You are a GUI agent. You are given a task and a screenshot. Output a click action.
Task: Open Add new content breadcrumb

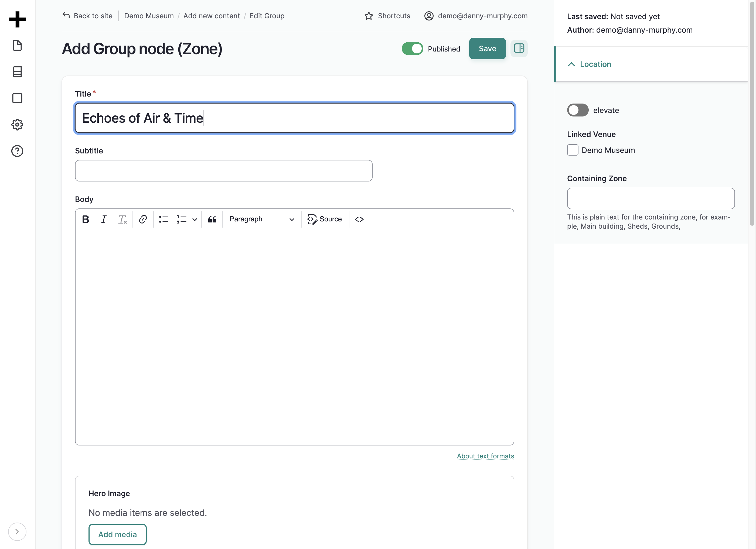coord(212,16)
